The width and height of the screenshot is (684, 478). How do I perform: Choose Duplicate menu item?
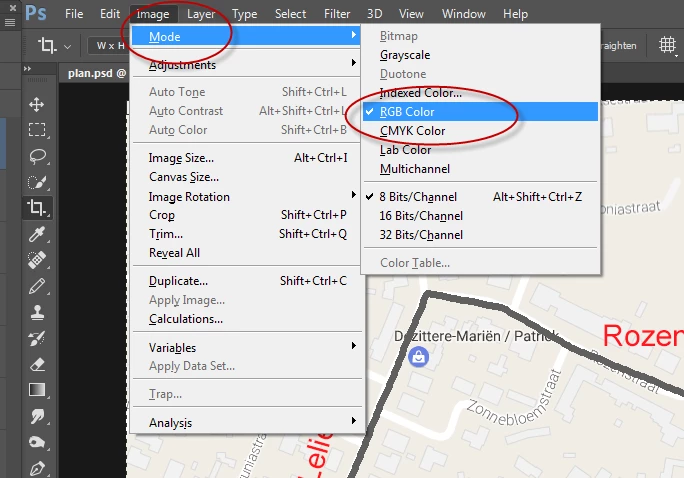pos(248,281)
